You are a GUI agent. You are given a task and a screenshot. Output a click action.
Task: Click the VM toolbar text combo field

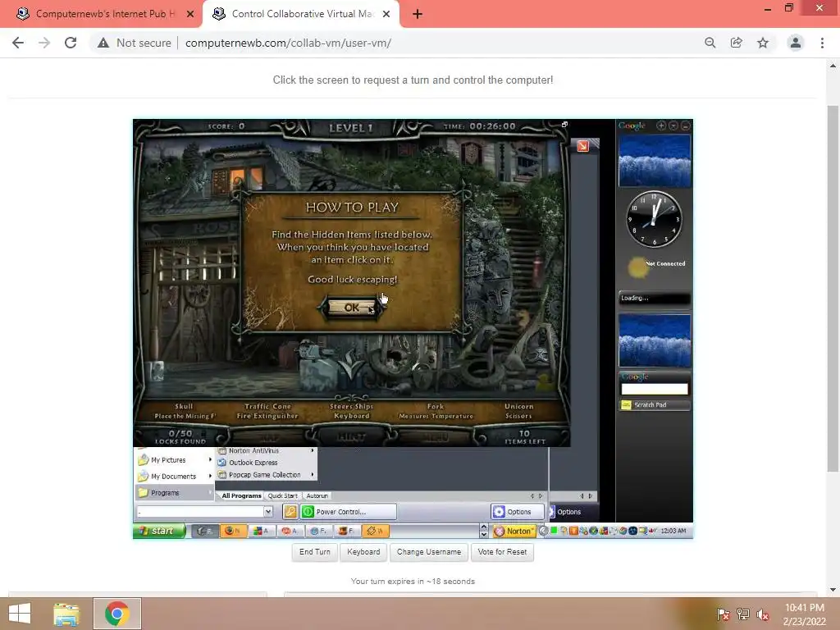coord(200,512)
